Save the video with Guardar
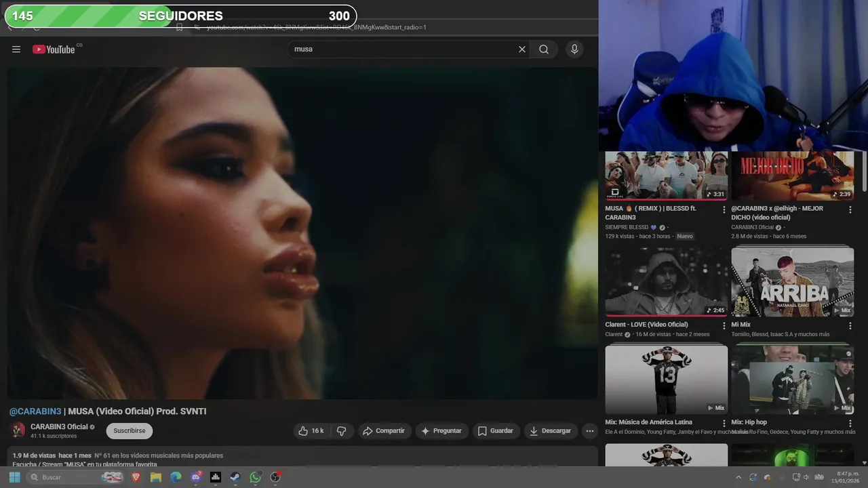Screen dimensions: 868x488 click(496, 430)
